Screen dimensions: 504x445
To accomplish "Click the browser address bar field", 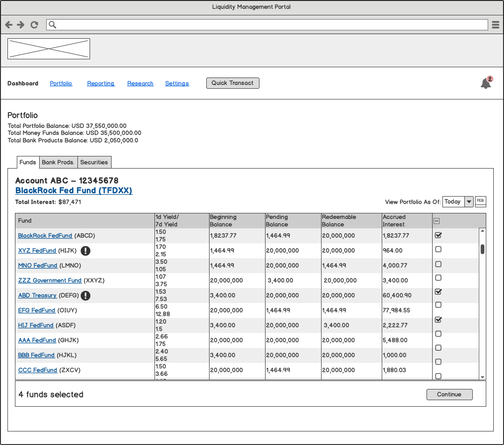I will pyautogui.click(x=267, y=25).
